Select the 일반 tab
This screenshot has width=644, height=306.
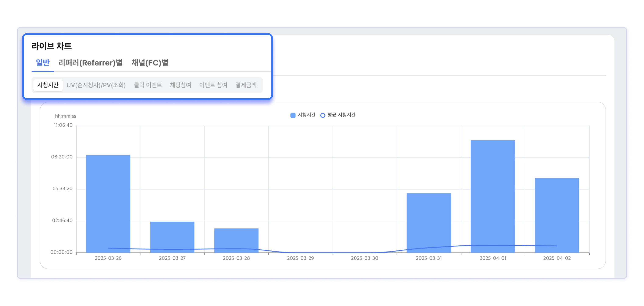(43, 63)
